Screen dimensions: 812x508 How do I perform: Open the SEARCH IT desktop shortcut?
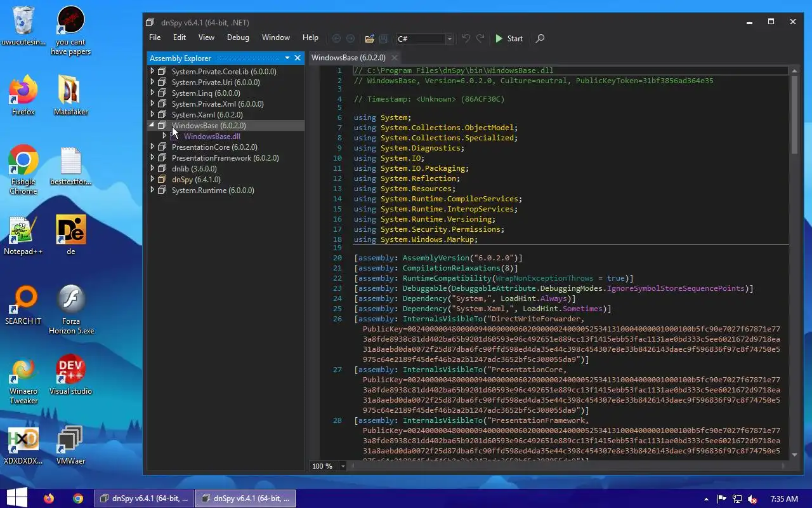coord(23,305)
